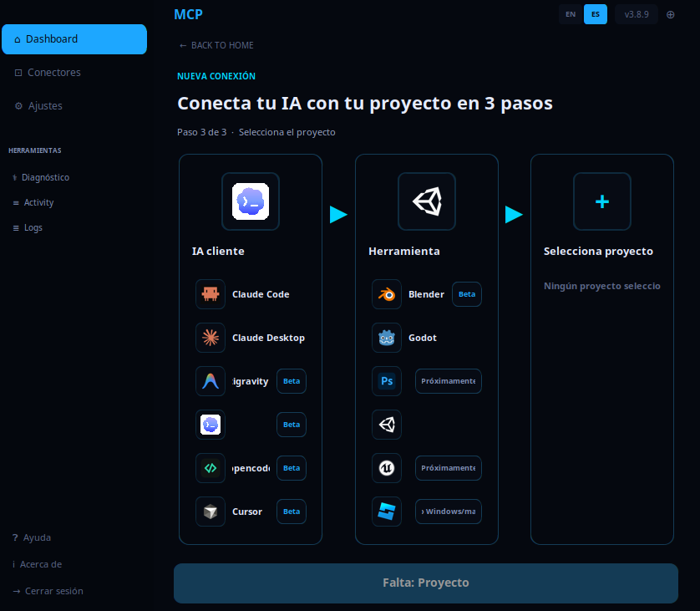Click Beta badge next to Cursor
700x611 pixels.
pos(292,512)
